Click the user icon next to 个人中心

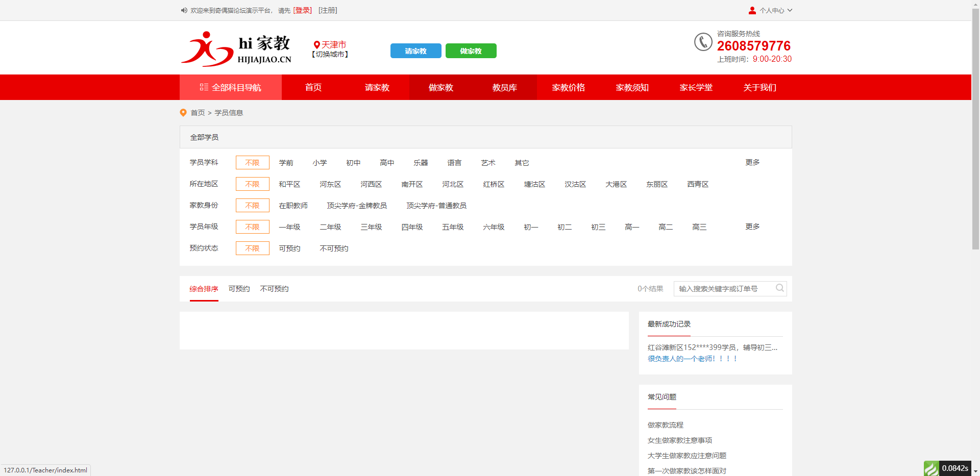click(x=752, y=10)
